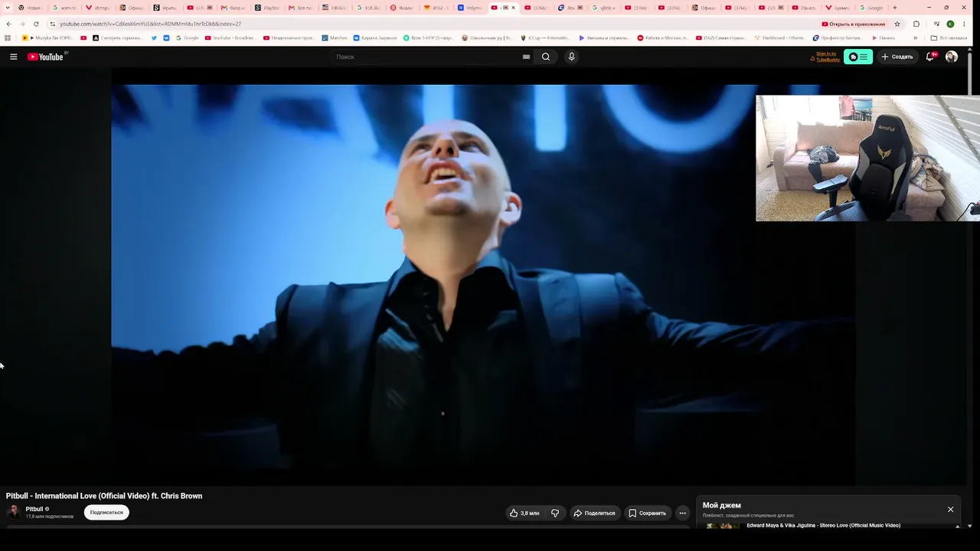Open the Twitter bookmark icon
980x551 pixels.
click(x=155, y=37)
